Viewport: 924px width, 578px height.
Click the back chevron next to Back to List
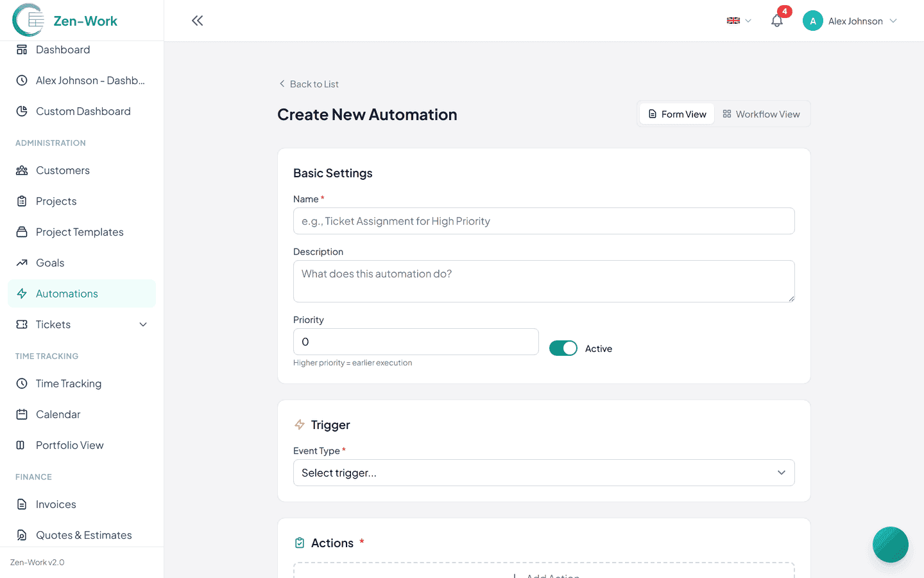coord(282,84)
